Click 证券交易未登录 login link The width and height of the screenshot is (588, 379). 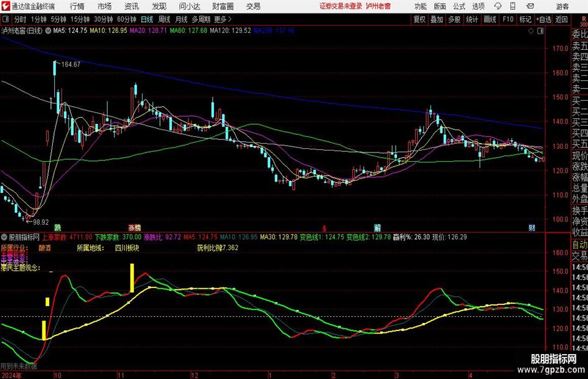(x=341, y=6)
